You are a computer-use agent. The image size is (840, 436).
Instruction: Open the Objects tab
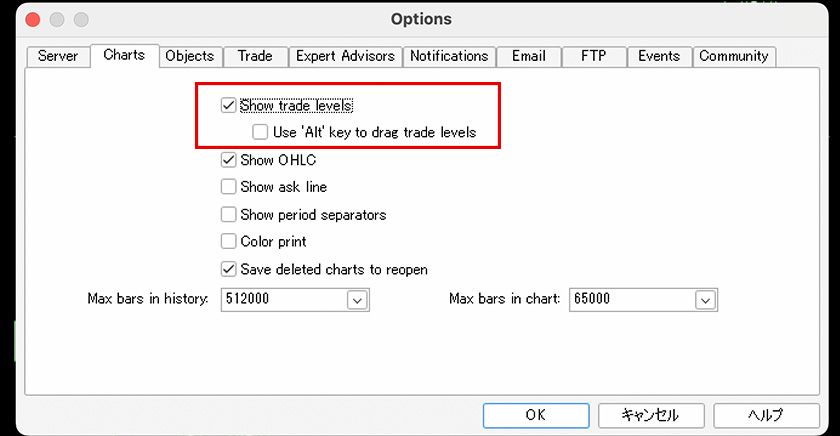coord(190,57)
